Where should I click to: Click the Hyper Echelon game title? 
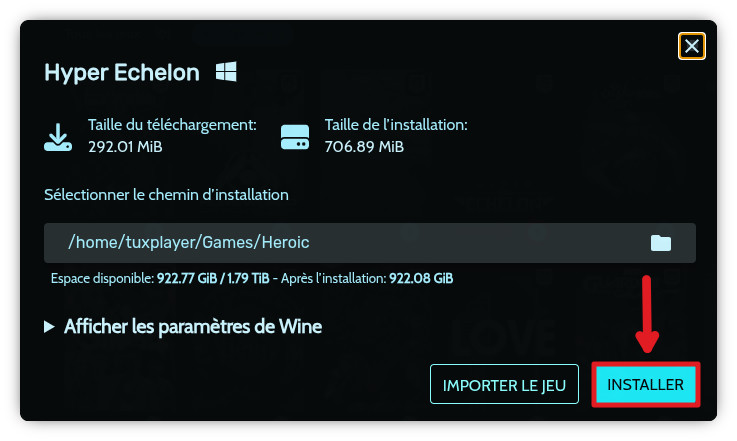122,73
